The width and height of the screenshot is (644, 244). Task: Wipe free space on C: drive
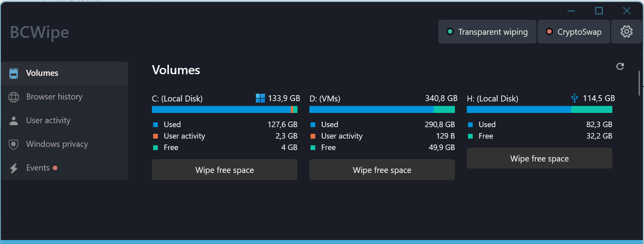click(225, 170)
